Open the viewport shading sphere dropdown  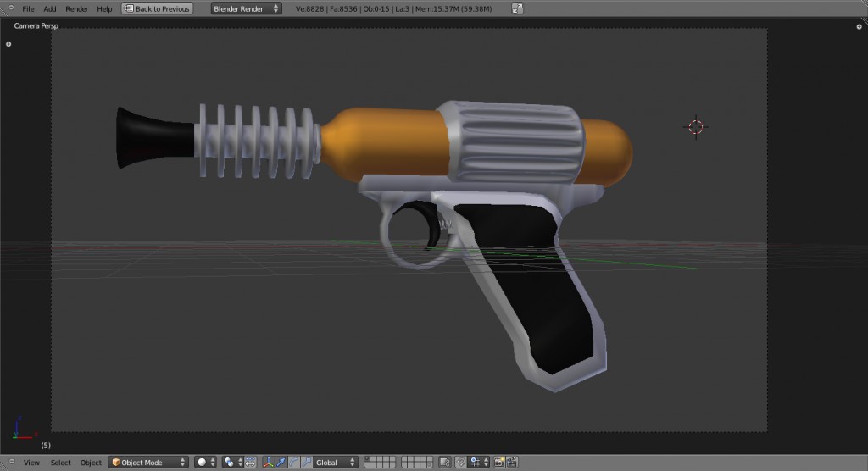pos(205,463)
